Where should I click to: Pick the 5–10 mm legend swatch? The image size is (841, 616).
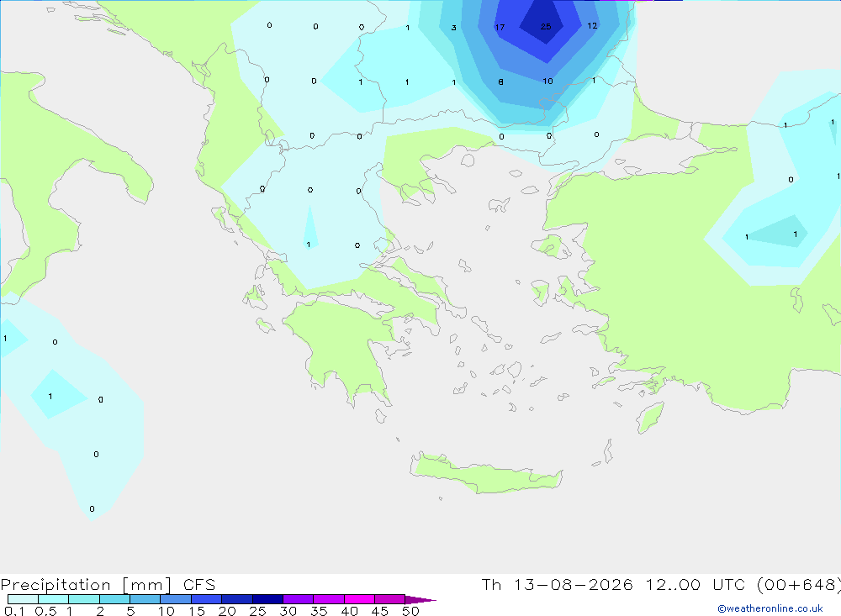(x=145, y=599)
